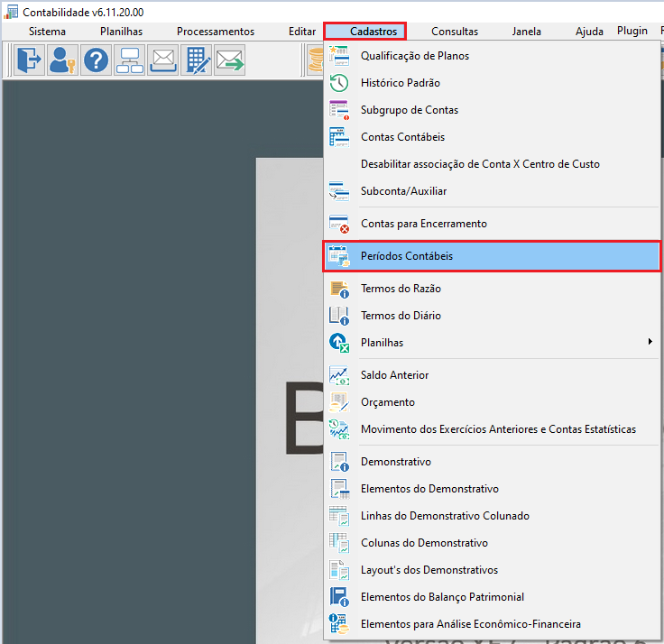Click the Contas para Encerramento icon

click(x=339, y=224)
